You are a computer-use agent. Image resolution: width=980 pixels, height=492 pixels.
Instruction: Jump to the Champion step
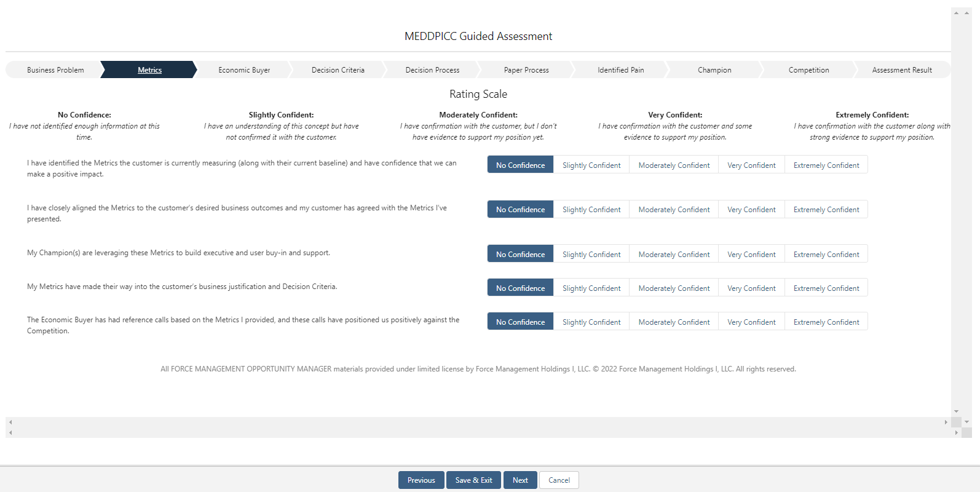coord(714,70)
